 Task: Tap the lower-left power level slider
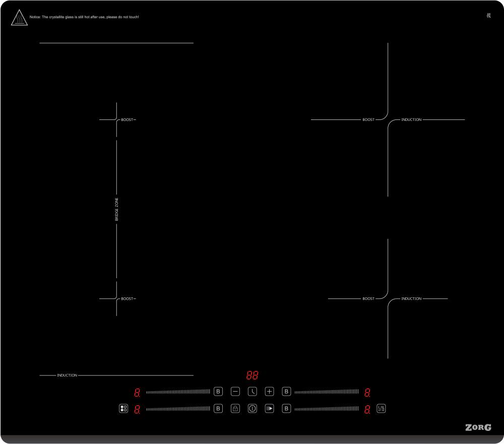[178, 409]
